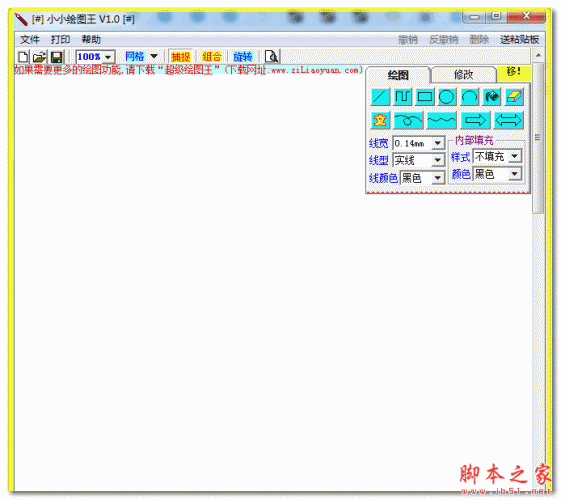Toggle 捕捉 snap mode
The image size is (561, 500).
(181, 57)
